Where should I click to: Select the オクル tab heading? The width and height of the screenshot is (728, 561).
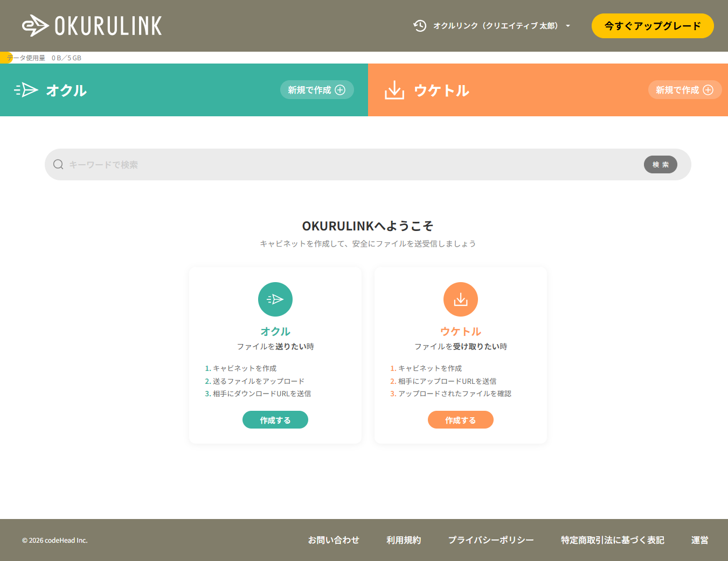click(x=66, y=90)
